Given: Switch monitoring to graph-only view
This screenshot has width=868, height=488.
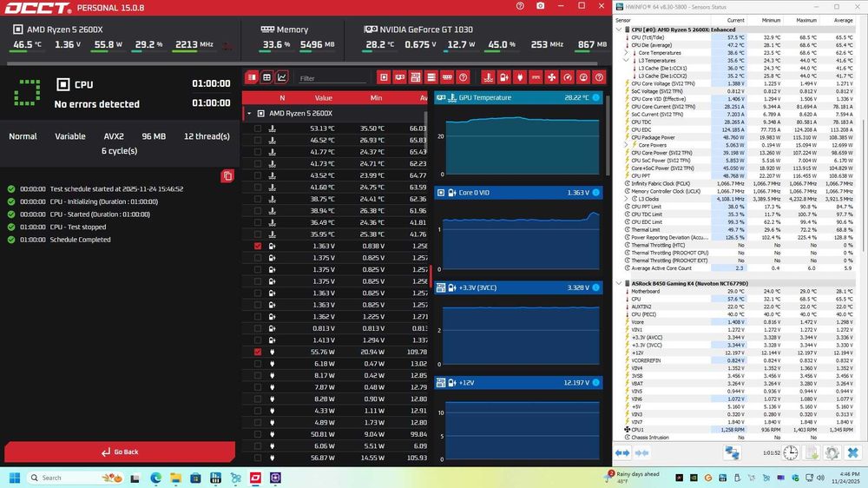Looking at the screenshot, I should click(x=282, y=77).
